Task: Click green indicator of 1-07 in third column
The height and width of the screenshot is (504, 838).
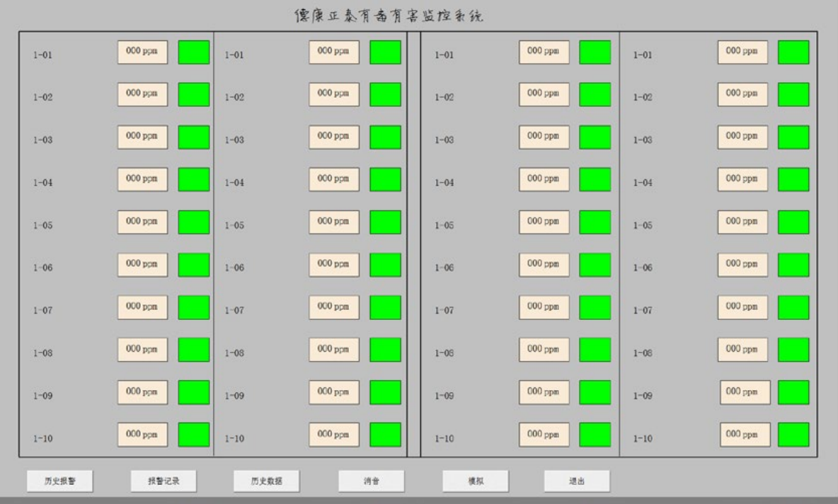Action: pos(595,307)
